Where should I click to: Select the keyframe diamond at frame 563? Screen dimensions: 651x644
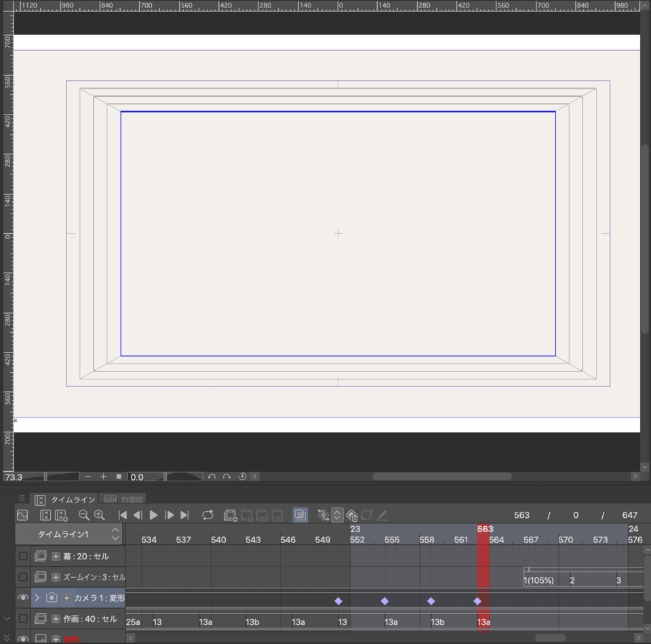pyautogui.click(x=477, y=601)
